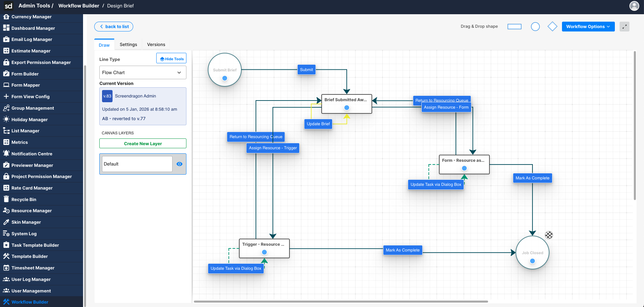Open Template Builder tools icon

tap(6, 256)
